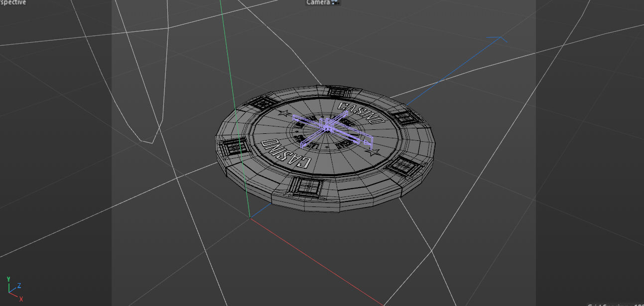Click the camera icon beside the Camera label
The width and height of the screenshot is (644, 306).
pos(335,2)
